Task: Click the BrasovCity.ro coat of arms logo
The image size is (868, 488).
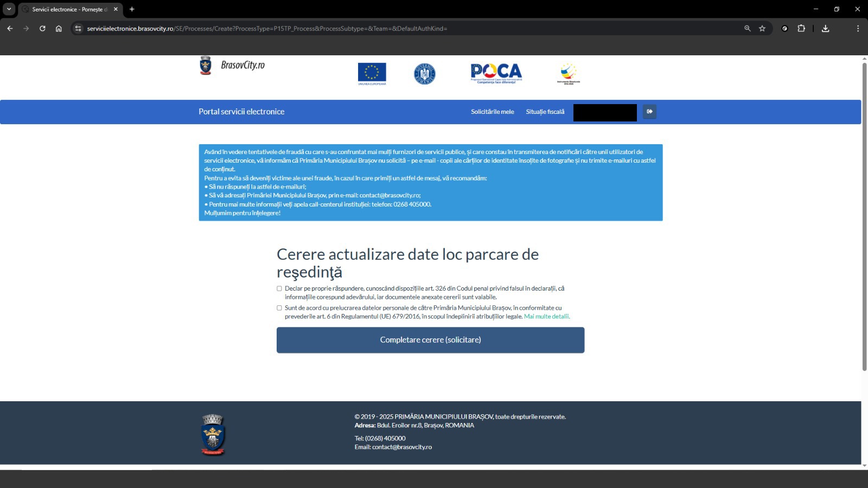Action: tap(206, 66)
